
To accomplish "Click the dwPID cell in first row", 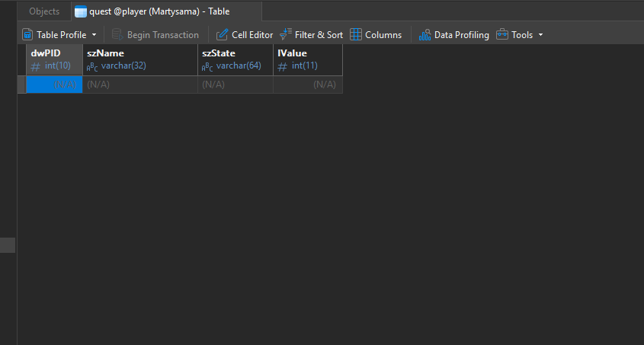I will tap(54, 85).
